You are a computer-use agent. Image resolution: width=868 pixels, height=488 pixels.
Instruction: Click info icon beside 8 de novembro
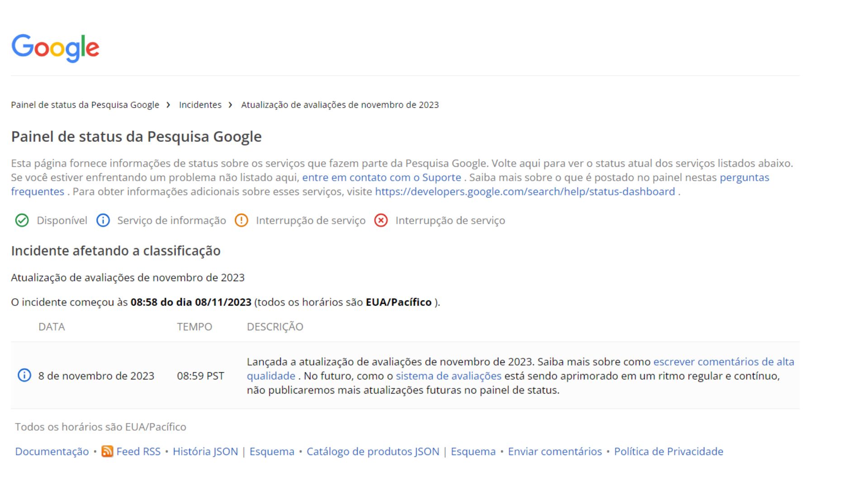click(x=24, y=375)
